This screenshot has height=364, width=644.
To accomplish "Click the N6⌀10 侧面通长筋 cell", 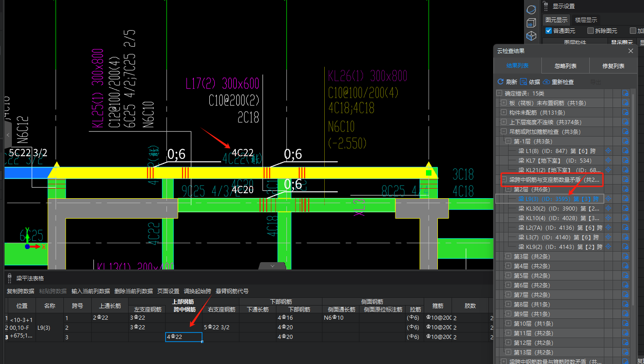I will (341, 317).
